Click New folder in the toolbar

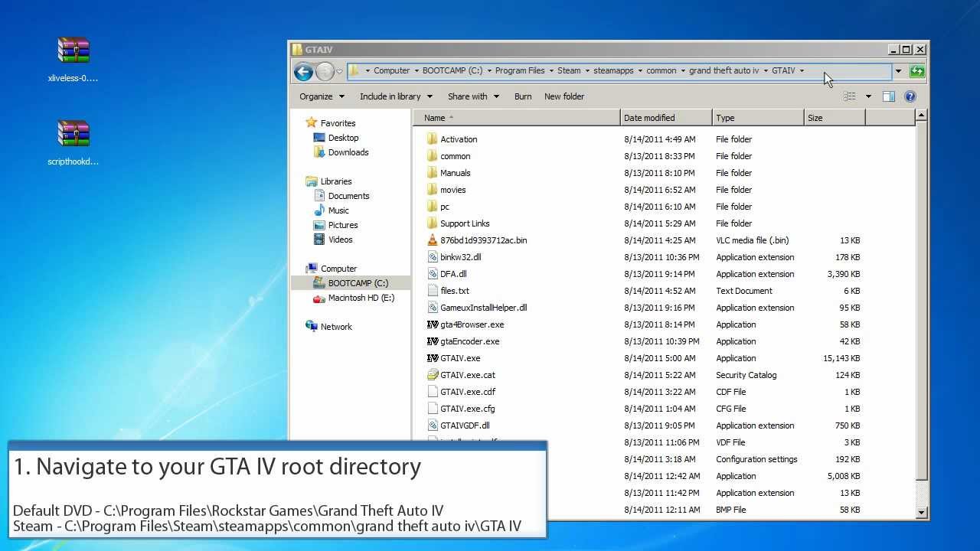point(564,96)
